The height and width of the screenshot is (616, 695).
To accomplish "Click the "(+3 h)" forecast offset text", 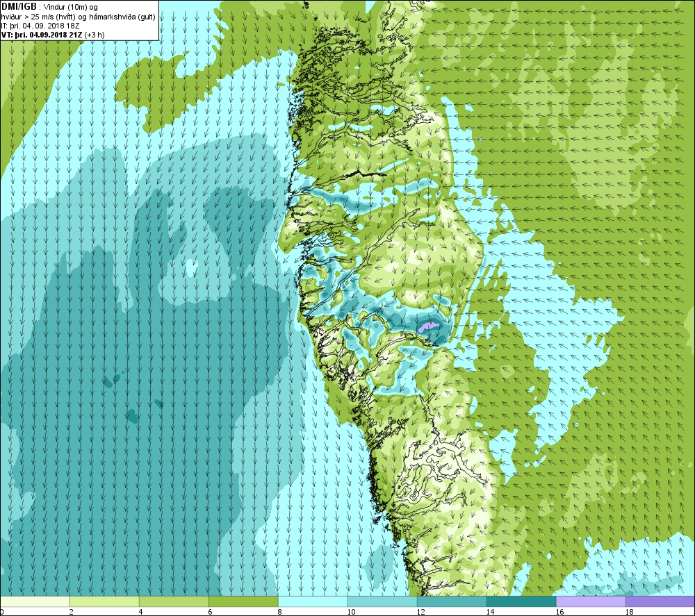I will [x=95, y=35].
